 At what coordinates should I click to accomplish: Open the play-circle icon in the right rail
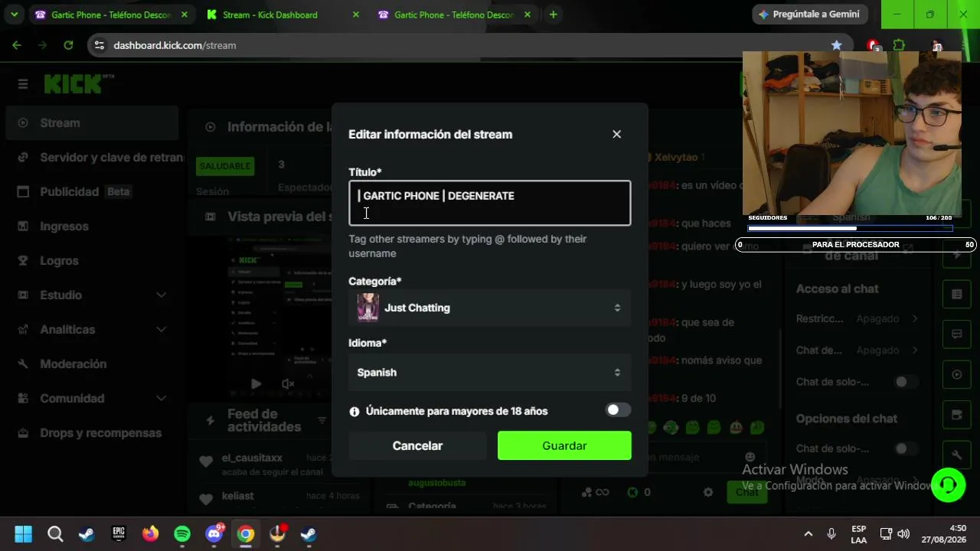956,374
